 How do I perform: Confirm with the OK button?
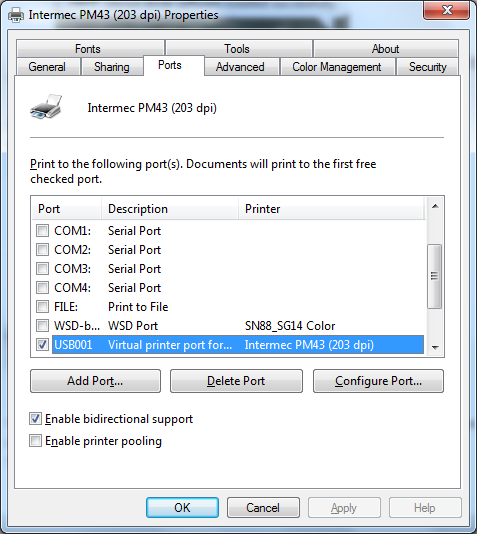[182, 507]
